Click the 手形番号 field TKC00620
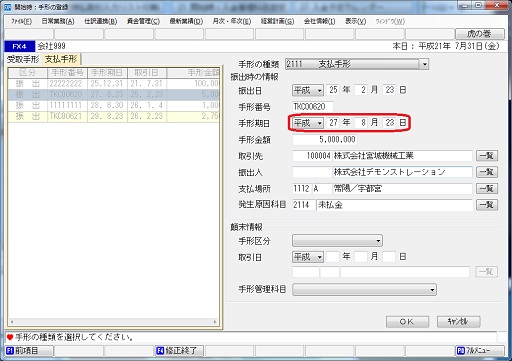The height and width of the screenshot is (361, 512). pos(313,107)
